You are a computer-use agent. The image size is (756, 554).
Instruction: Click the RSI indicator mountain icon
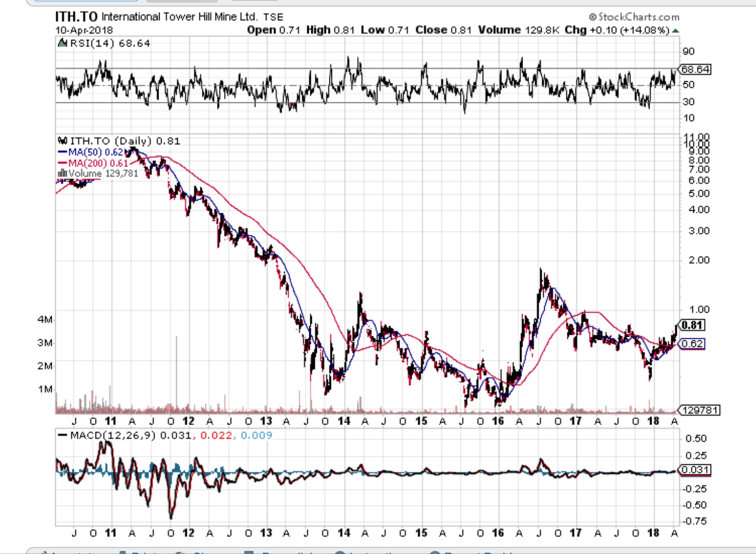[x=63, y=43]
